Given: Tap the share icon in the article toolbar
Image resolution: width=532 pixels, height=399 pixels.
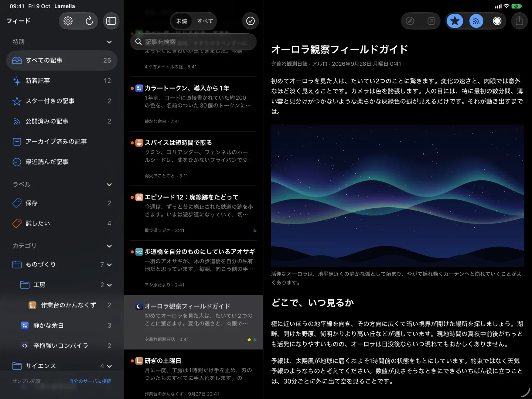Looking at the screenshot, I should point(519,21).
